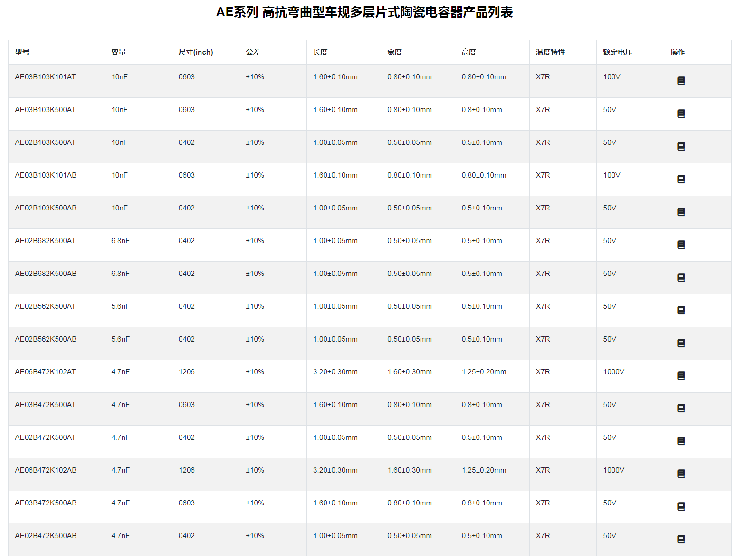Image resolution: width=736 pixels, height=560 pixels.
Task: Open datasheet icon for AE06B472K102AT
Action: [680, 376]
